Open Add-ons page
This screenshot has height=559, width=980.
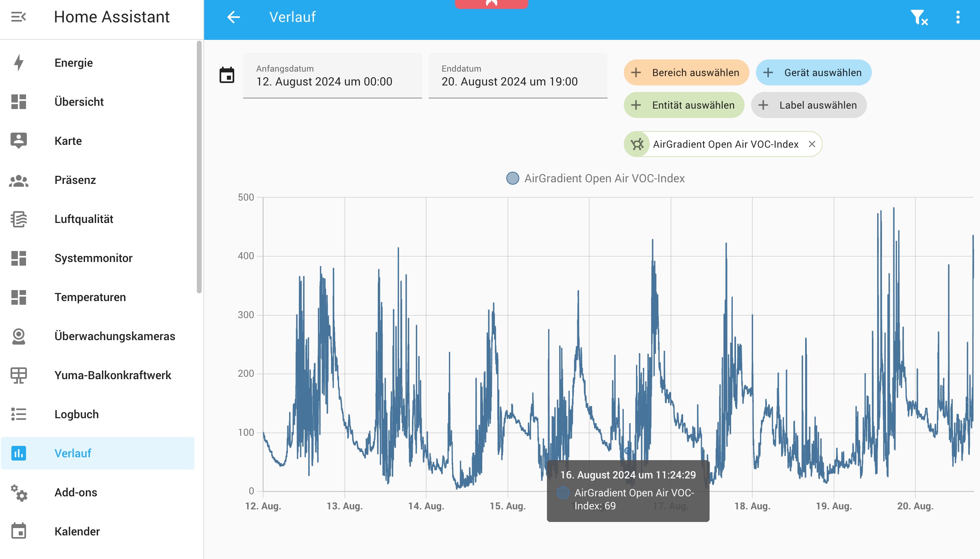[98, 492]
